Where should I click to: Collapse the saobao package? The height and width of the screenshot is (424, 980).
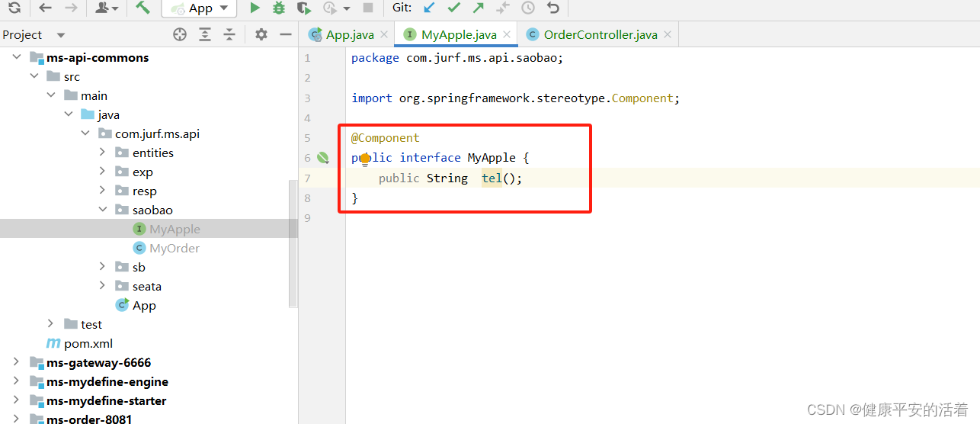(102, 210)
